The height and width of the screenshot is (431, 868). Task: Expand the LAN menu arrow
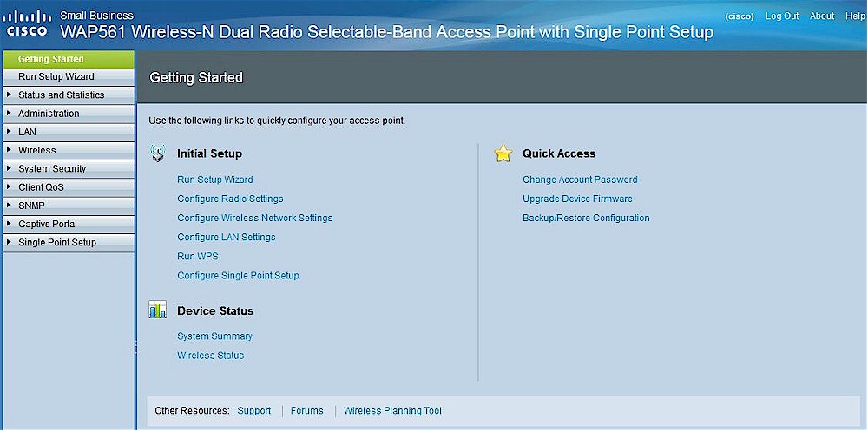pos(9,132)
